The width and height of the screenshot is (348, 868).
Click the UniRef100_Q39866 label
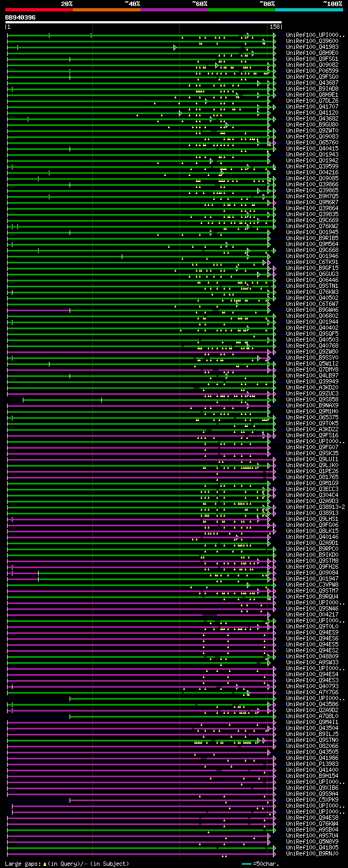click(312, 185)
